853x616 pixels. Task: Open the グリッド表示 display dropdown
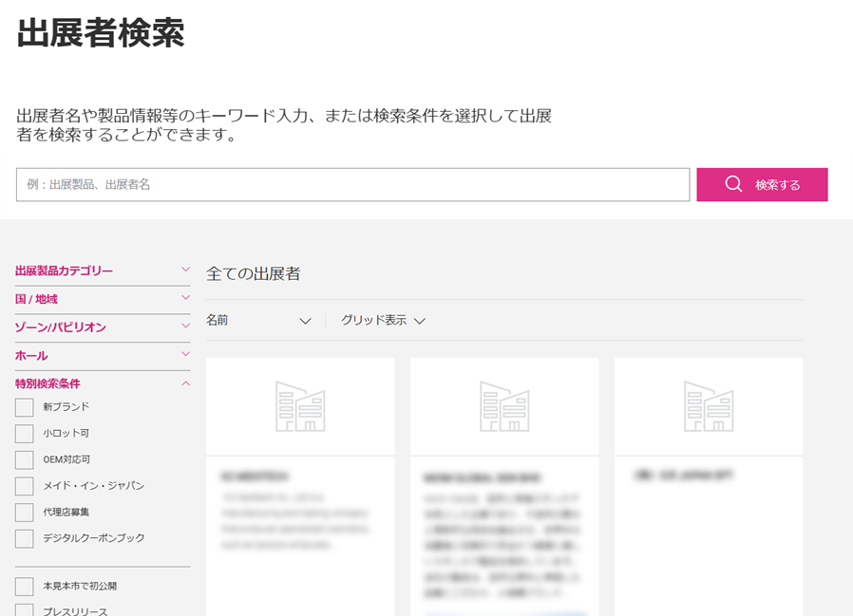(380, 321)
